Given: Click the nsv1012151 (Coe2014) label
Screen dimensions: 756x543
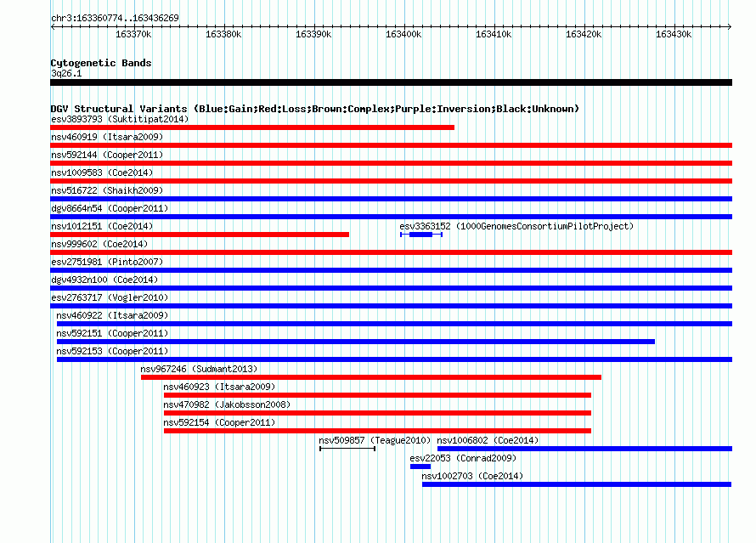Looking at the screenshot, I should 102,226.
